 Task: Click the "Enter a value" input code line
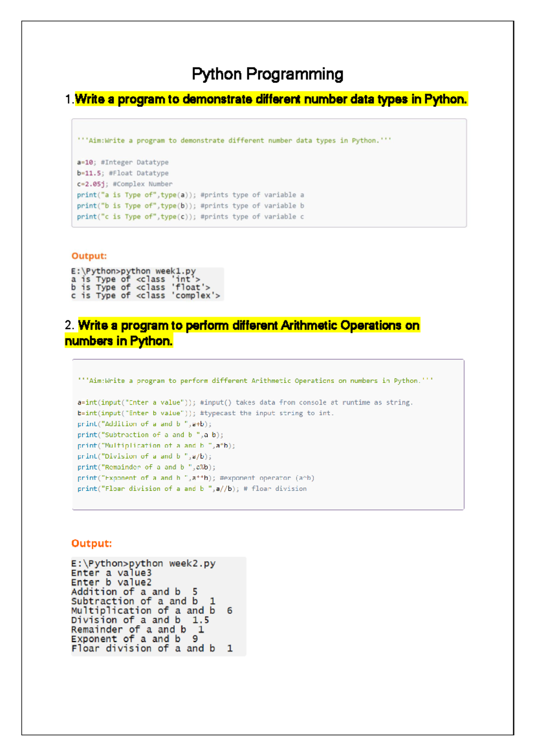[x=245, y=403]
